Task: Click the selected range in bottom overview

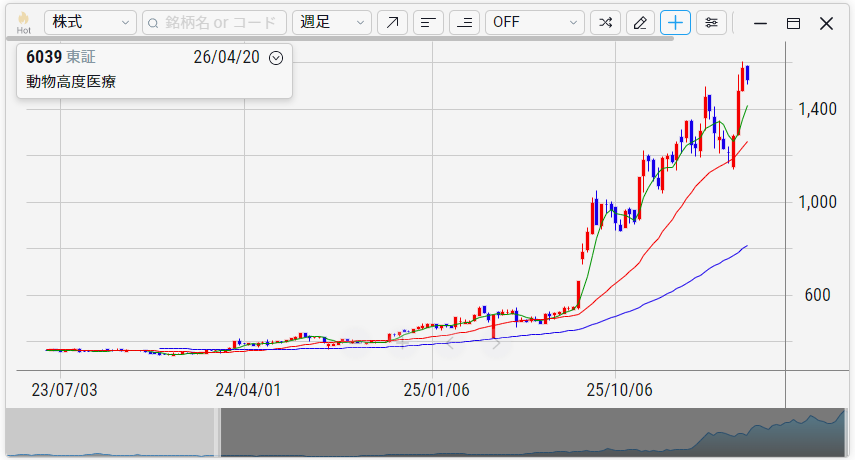Action: 530,433
